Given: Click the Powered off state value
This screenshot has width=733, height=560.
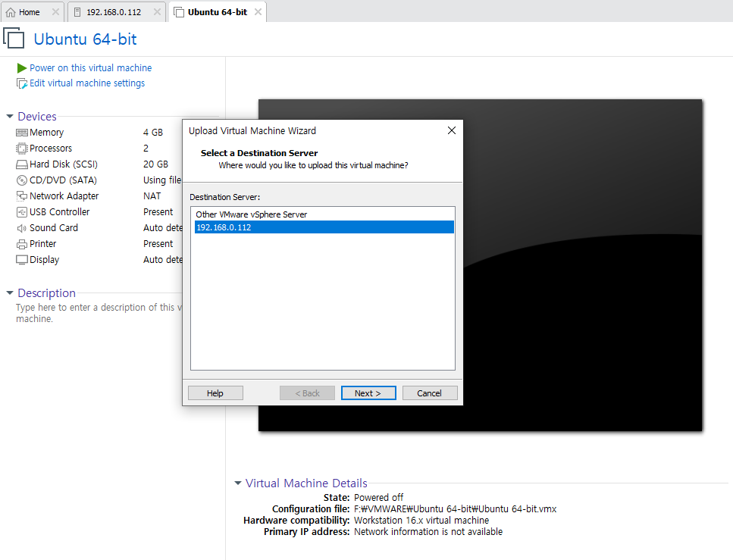Looking at the screenshot, I should [379, 497].
